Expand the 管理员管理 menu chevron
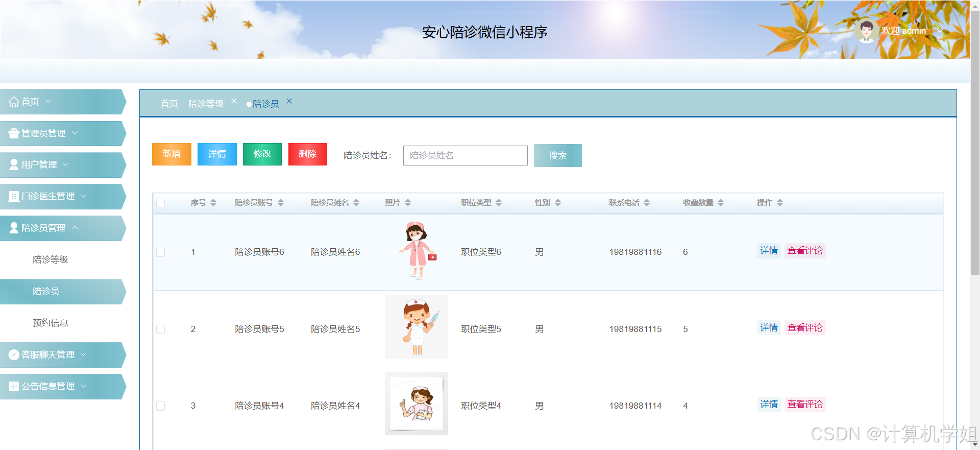Screen dimensions: 980x450 (75, 133)
